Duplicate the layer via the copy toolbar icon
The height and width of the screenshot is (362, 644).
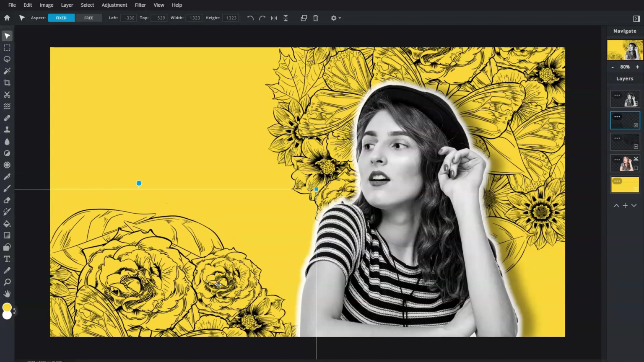pos(304,18)
